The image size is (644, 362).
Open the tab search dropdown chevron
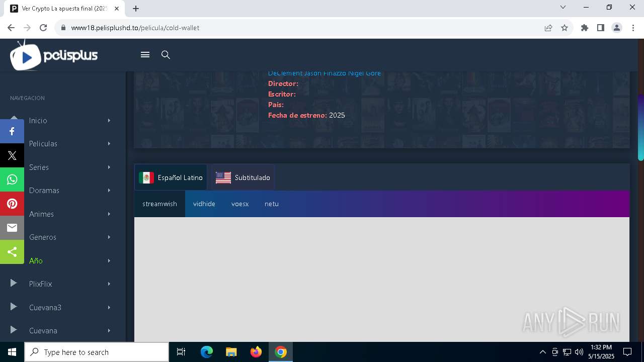click(x=563, y=7)
